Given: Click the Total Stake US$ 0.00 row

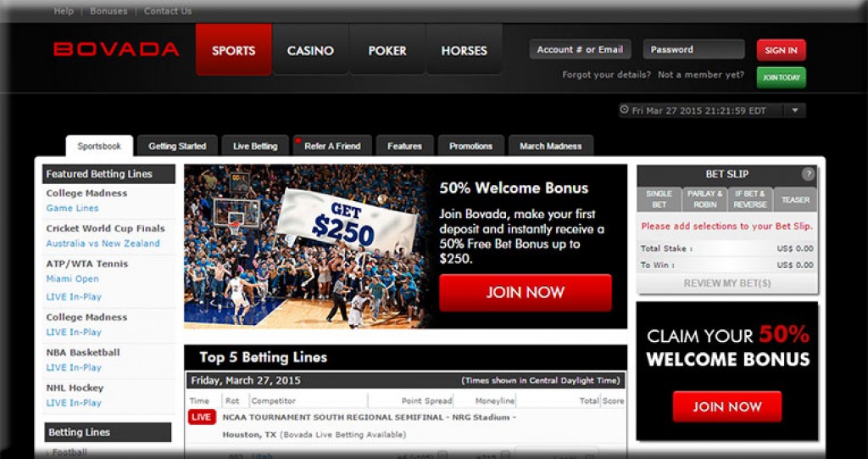Looking at the screenshot, I should pyautogui.click(x=726, y=249).
